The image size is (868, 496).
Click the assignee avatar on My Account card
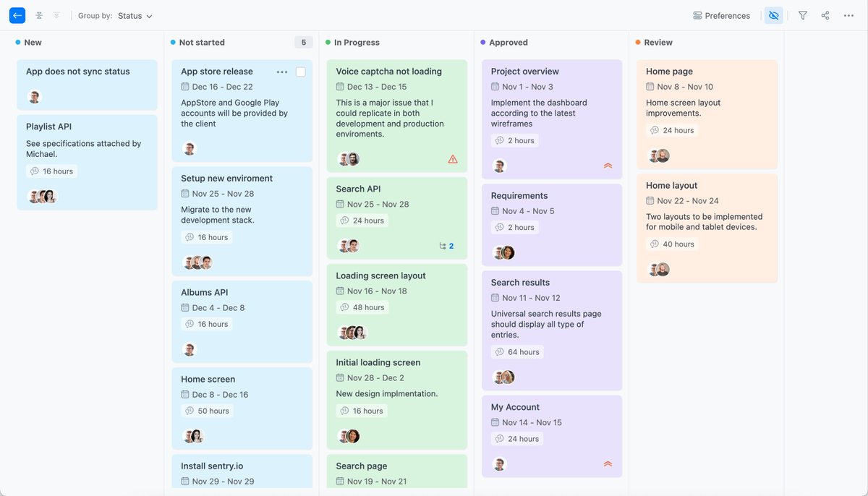(x=499, y=464)
